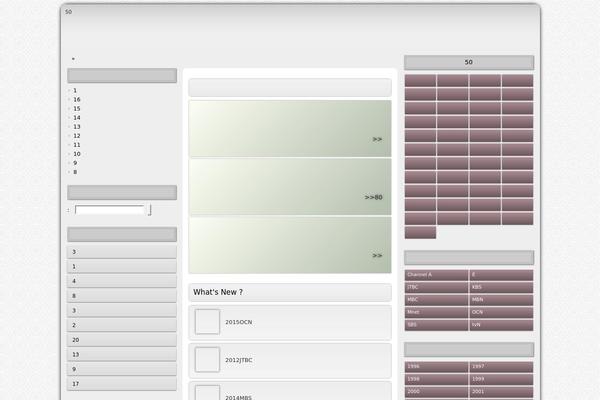Open the link numbered 16 in sidebar list

[77, 100]
